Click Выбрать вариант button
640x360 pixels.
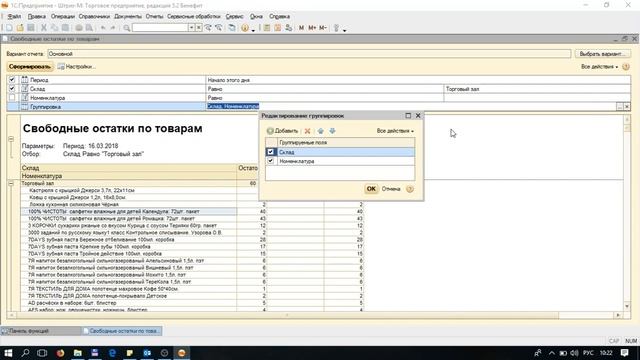(602, 54)
